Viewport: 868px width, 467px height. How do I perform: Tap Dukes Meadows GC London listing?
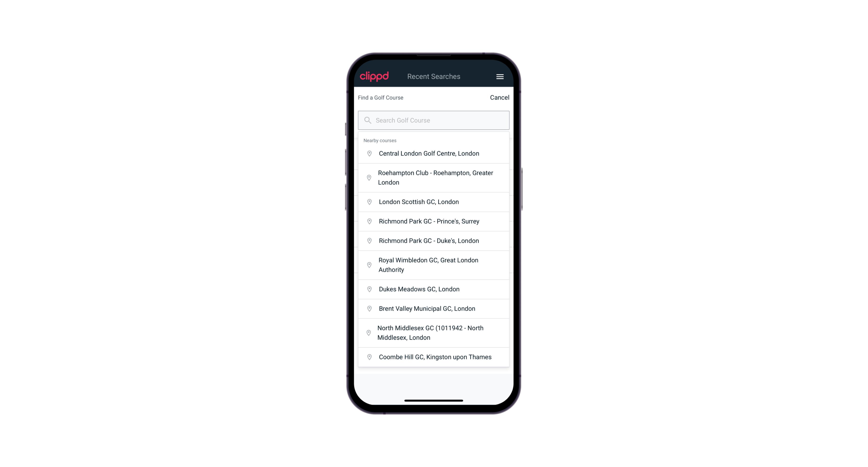pos(434,289)
